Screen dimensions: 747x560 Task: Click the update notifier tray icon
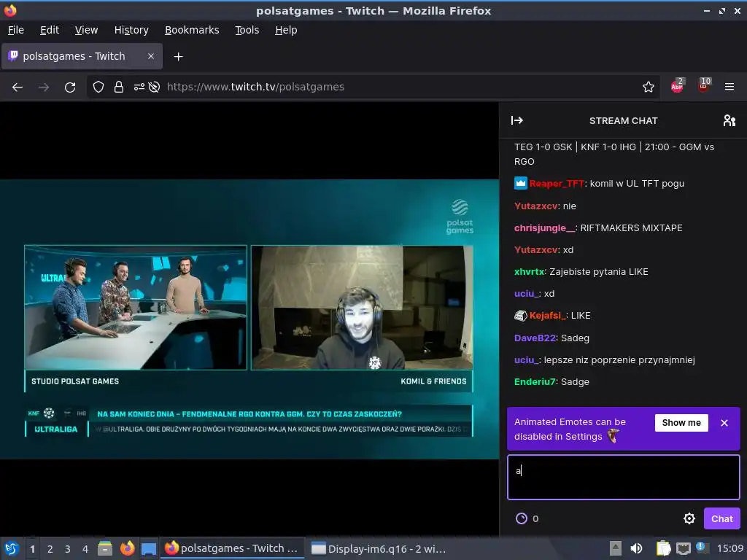701,547
